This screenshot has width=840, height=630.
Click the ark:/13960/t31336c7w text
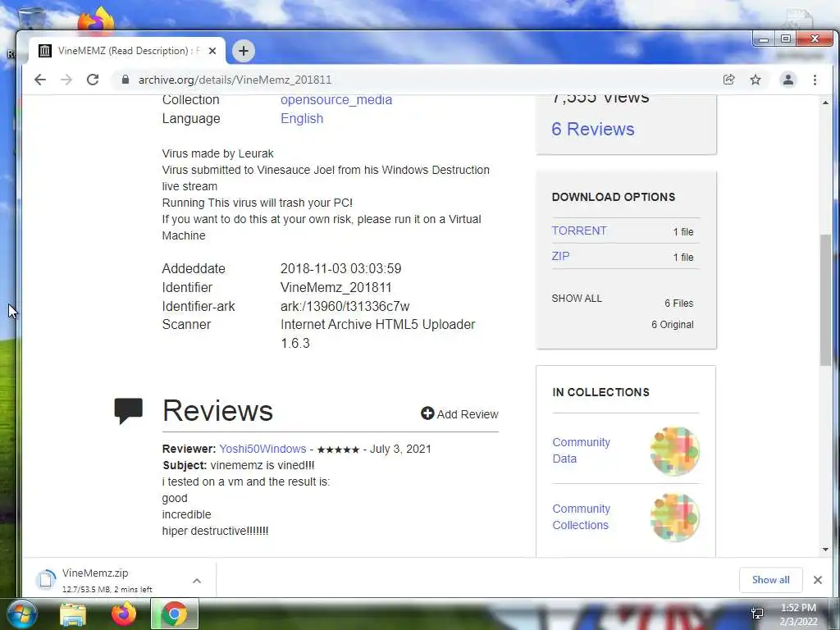pos(345,307)
